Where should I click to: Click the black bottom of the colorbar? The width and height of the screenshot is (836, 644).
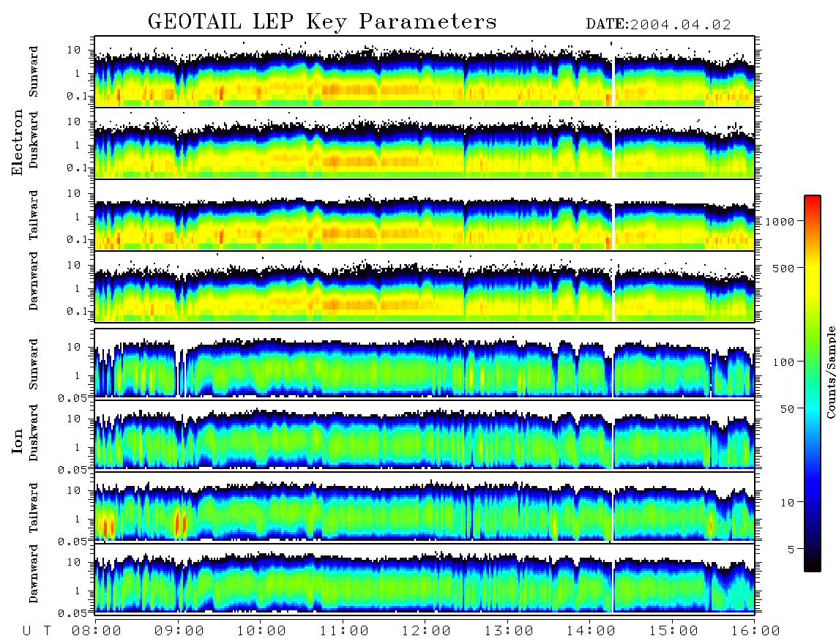812,565
